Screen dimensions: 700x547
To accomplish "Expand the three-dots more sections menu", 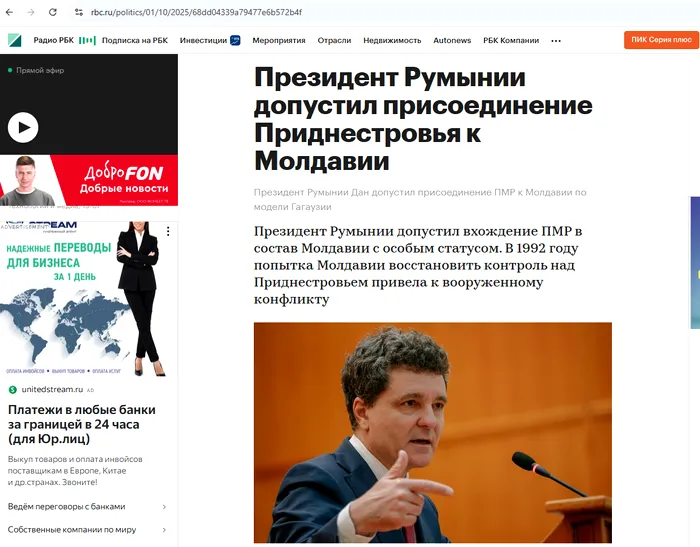I will tap(556, 41).
